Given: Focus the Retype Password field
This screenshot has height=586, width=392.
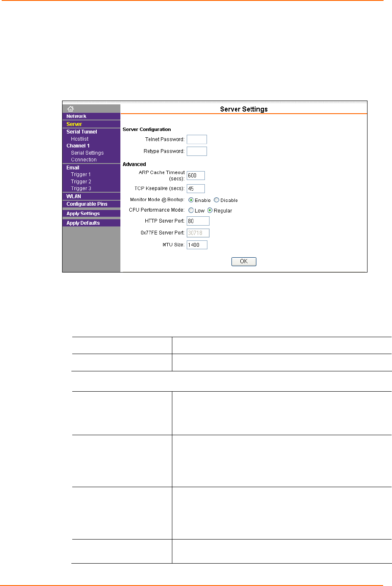Looking at the screenshot, I should (197, 151).
